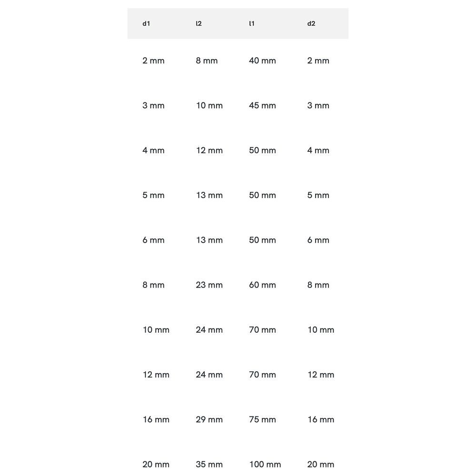Click the 23 mm l2 cell
This screenshot has height=476, width=476.
[209, 285]
